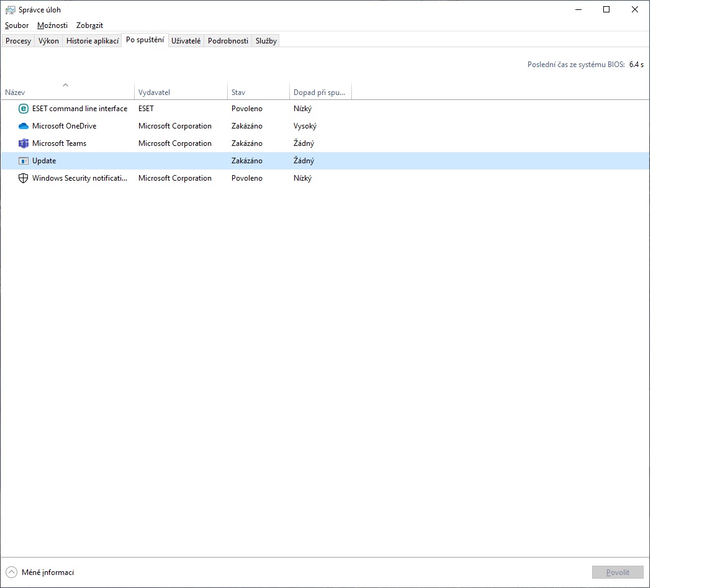715x588 pixels.
Task: Switch to the Výkon tab
Action: [x=48, y=40]
